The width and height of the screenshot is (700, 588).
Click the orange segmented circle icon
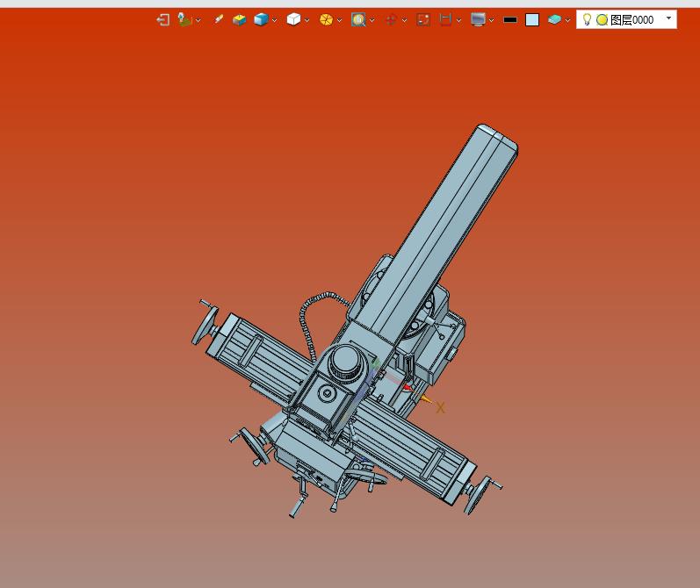327,19
